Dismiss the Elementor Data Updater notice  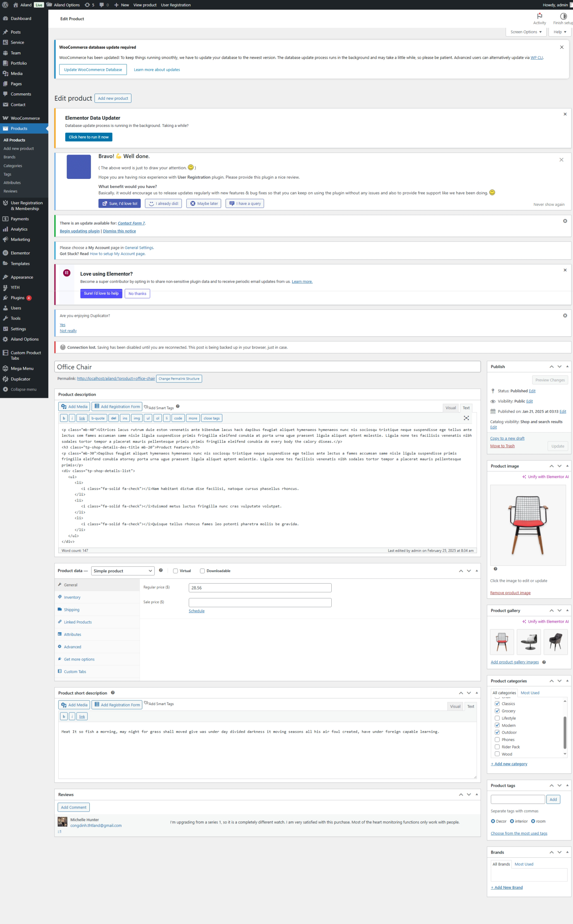565,114
